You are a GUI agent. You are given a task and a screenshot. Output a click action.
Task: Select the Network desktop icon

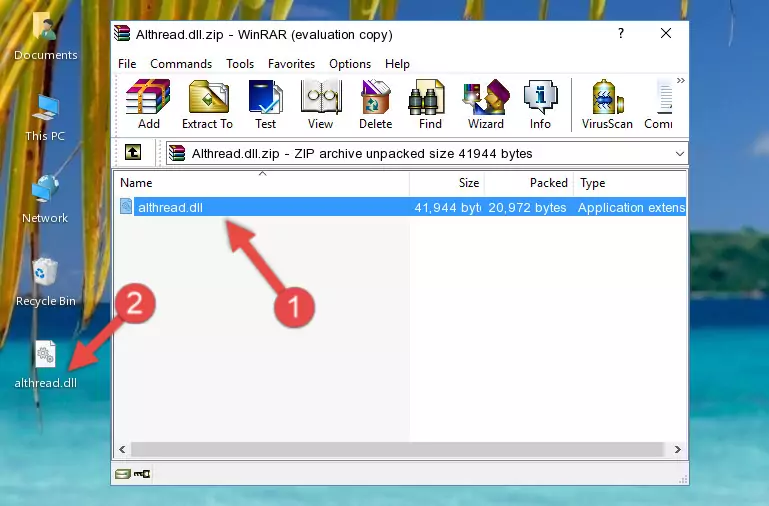click(45, 200)
